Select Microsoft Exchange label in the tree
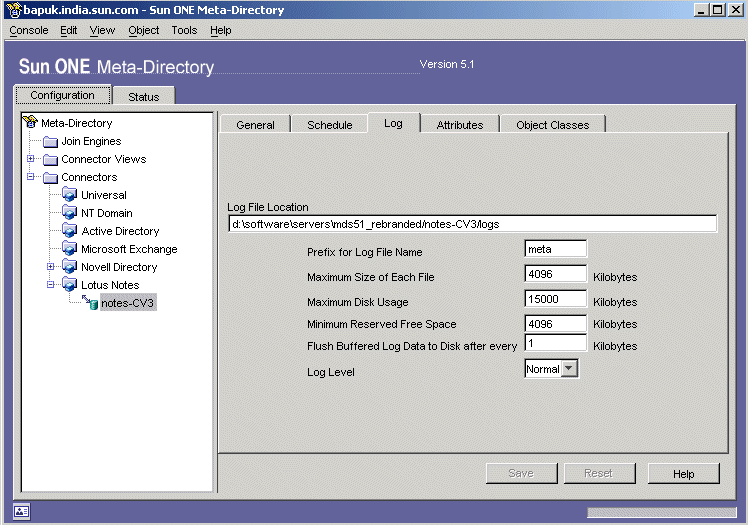The width and height of the screenshot is (748, 525). [129, 249]
